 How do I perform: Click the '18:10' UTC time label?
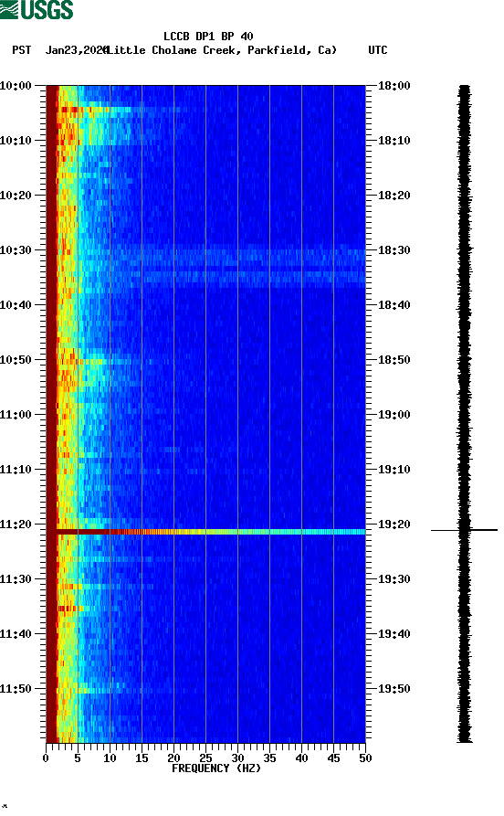coord(394,141)
